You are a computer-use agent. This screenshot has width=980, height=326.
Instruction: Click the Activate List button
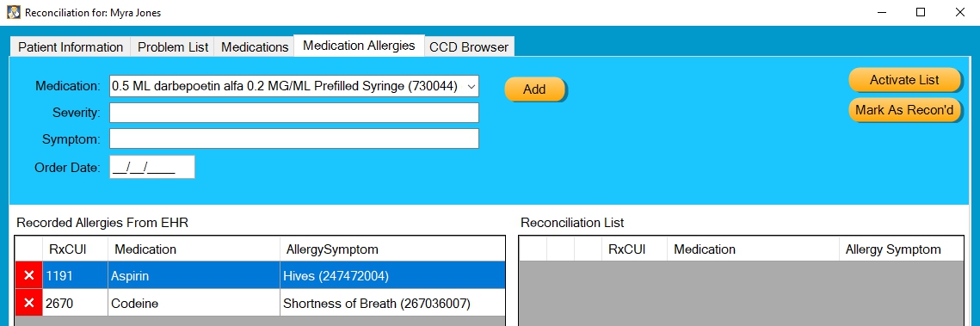point(904,80)
